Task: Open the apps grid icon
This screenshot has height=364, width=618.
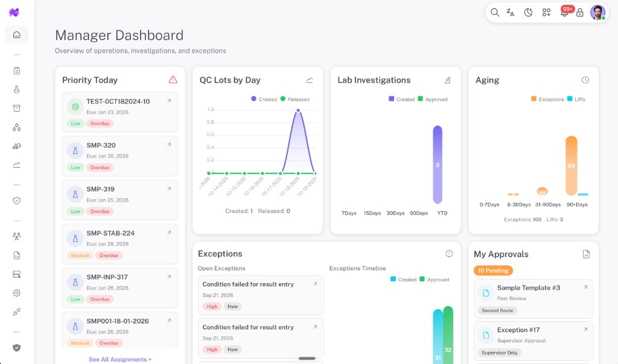Action: coord(546,13)
